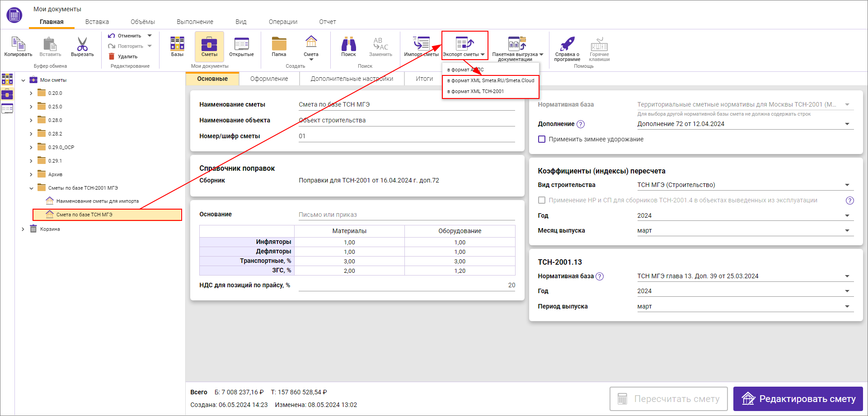Open the Экспорт сметы dropdown
The image size is (868, 416).
click(464, 46)
